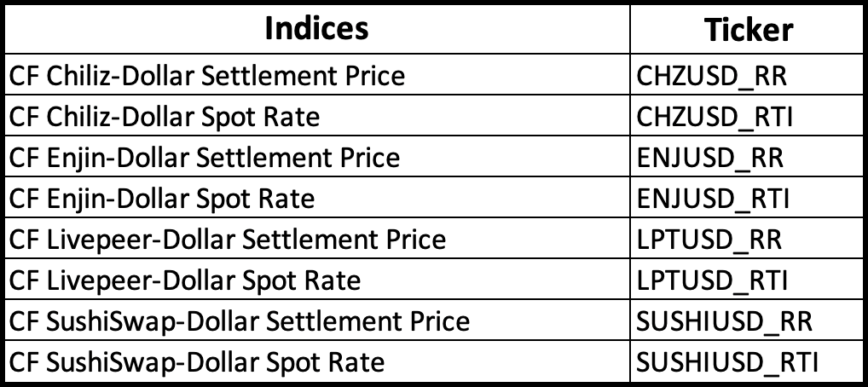Select the ENJUSD_RR ticker cell
Screen dimensions: 868x387
747,156
